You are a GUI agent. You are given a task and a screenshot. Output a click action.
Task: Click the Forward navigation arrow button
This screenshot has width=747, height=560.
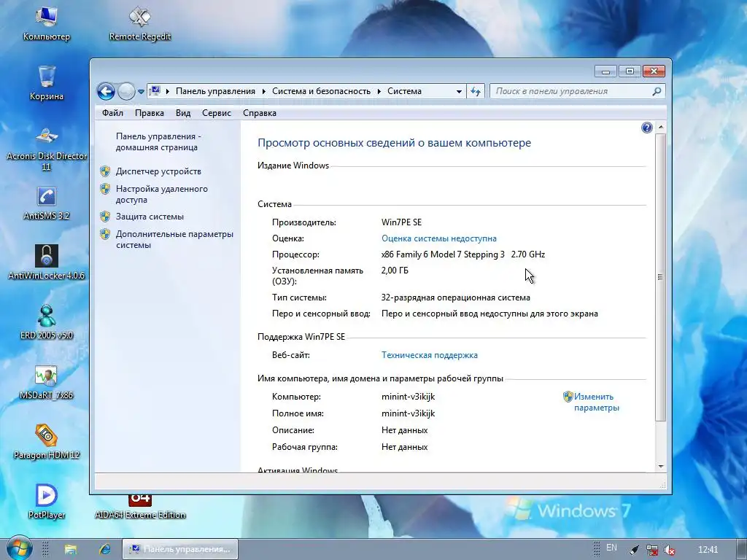[126, 91]
